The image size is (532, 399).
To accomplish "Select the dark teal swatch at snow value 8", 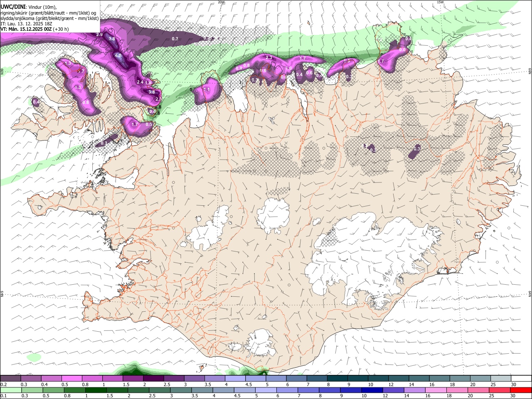I will pos(337,378).
